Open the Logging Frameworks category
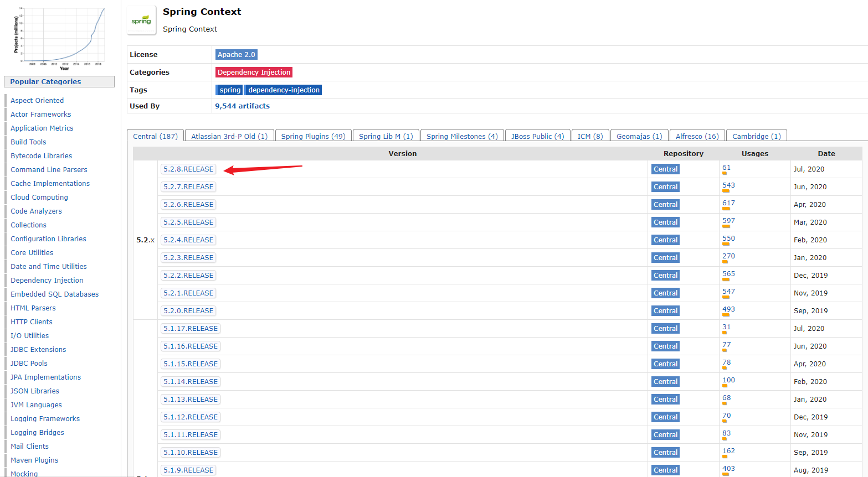Viewport: 868px width, 477px height. pos(45,419)
